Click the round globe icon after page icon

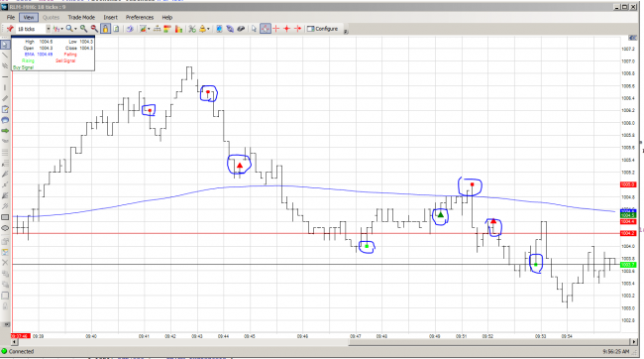pyautogui.click(x=130, y=29)
